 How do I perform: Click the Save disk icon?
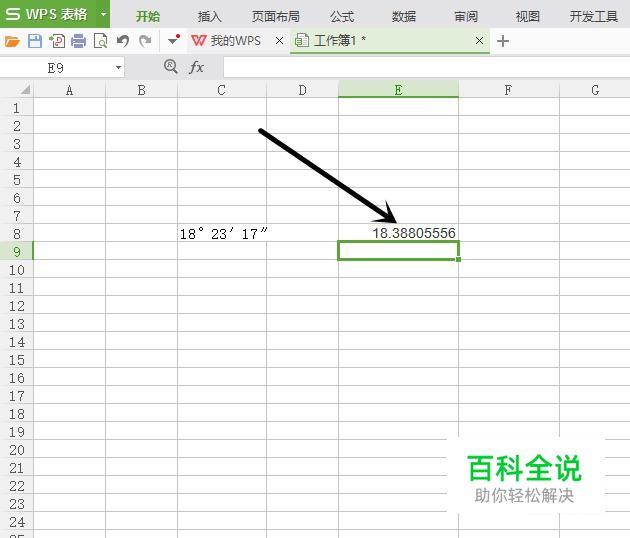tap(35, 41)
